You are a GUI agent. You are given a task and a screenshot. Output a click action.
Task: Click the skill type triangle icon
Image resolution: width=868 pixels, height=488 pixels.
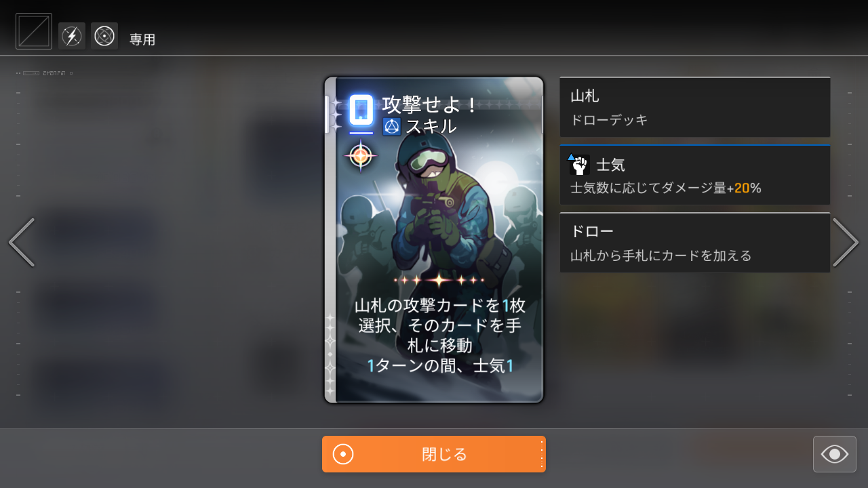[x=392, y=127]
